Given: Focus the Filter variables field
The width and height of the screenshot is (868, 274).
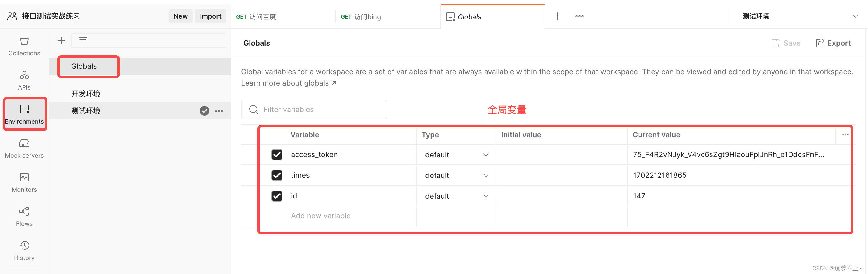Looking at the screenshot, I should 314,110.
